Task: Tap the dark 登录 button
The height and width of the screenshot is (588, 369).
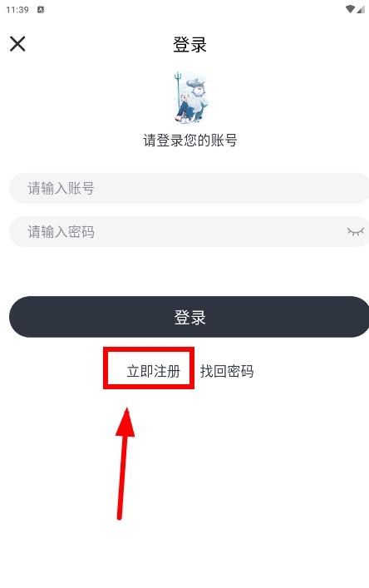Action: coord(189,317)
